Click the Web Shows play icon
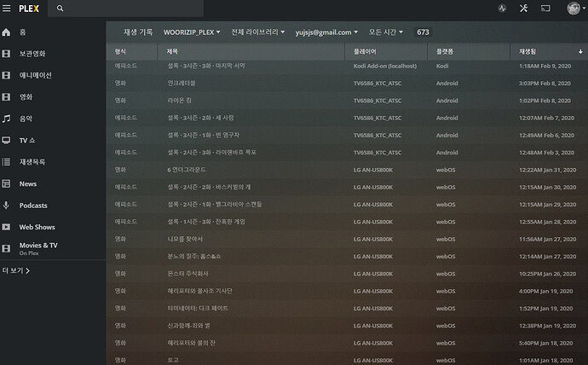The height and width of the screenshot is (365, 588). click(6, 227)
